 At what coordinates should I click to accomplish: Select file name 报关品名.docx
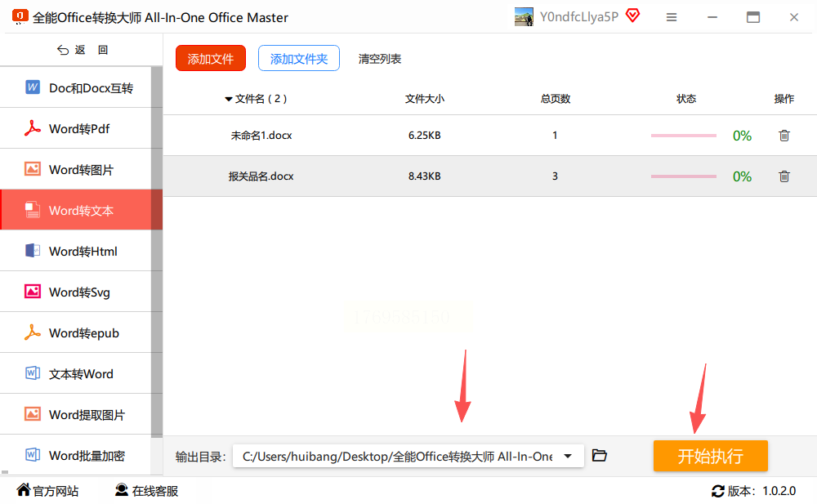pos(261,176)
